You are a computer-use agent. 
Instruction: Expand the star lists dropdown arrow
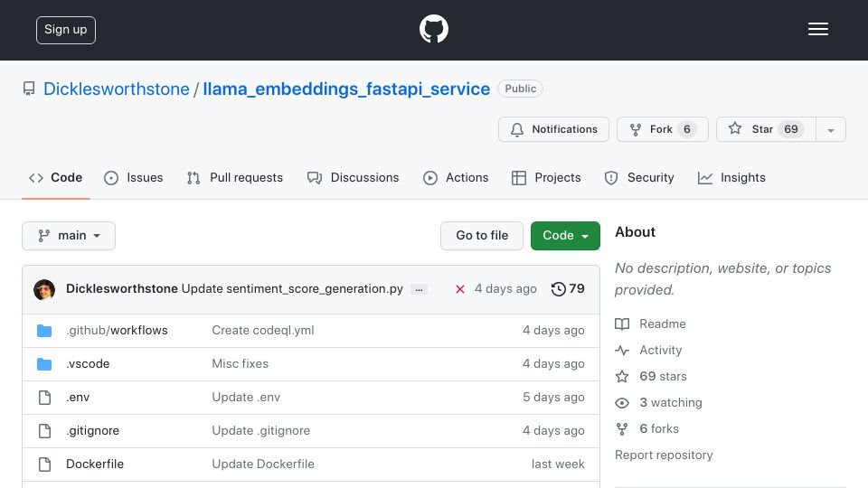[831, 129]
